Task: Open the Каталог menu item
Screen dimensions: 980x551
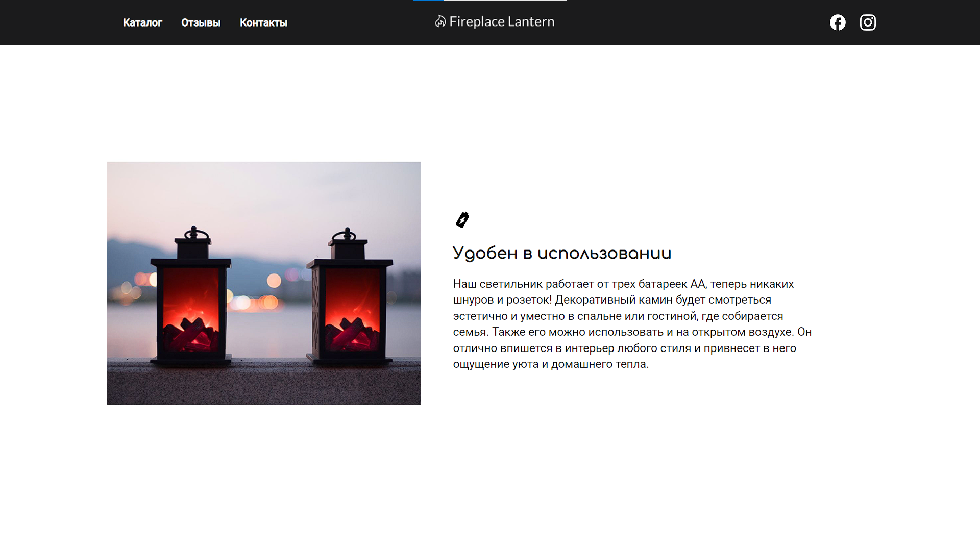Action: (142, 23)
